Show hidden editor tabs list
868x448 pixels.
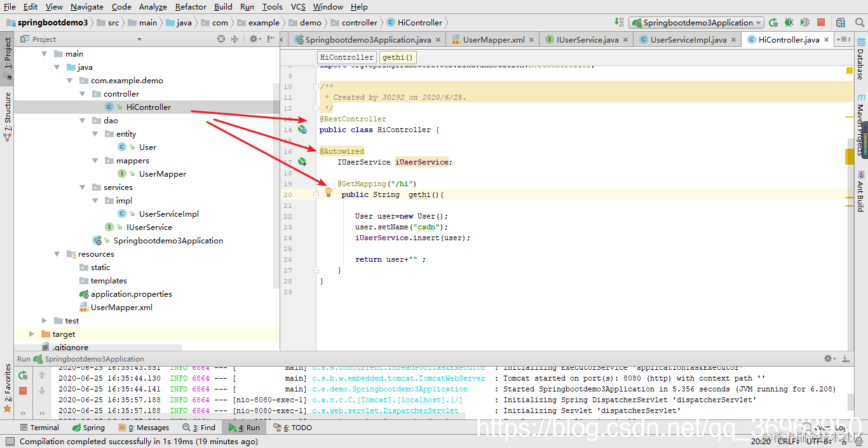tap(844, 39)
